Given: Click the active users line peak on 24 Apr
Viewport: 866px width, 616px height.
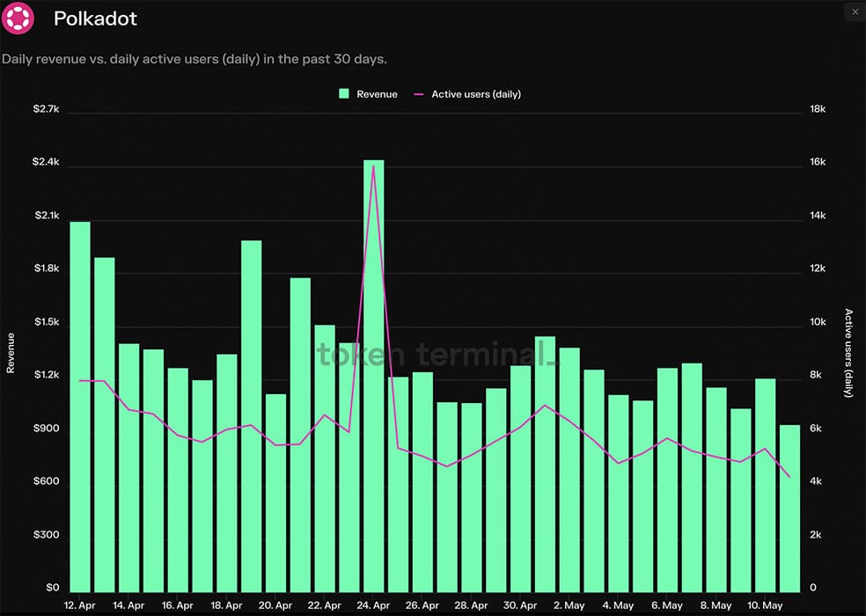Looking at the screenshot, I should coord(374,165).
